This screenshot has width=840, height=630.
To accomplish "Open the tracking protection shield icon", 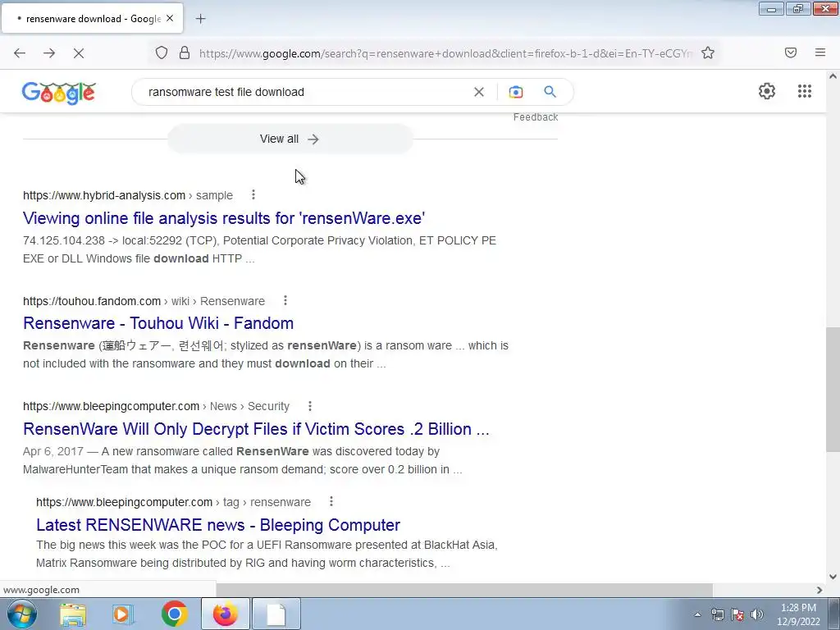I will tap(162, 53).
